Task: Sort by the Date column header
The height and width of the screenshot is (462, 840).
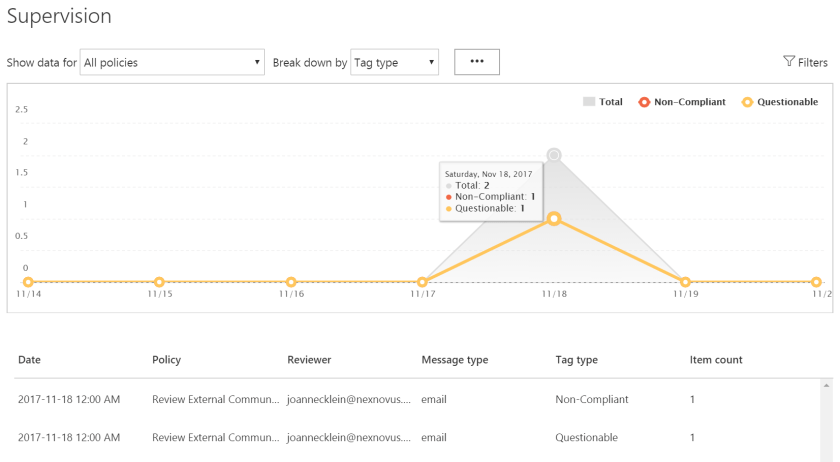Action: (x=29, y=359)
